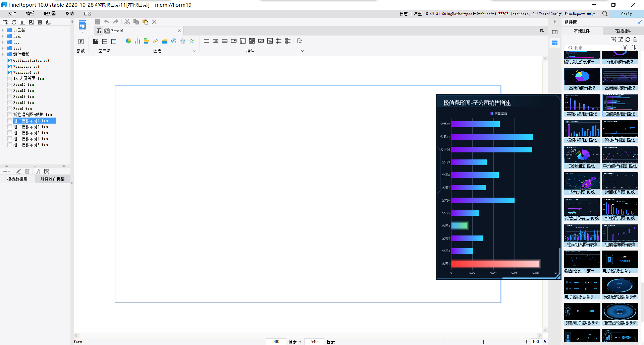Open the 帮助 menu

click(x=70, y=14)
